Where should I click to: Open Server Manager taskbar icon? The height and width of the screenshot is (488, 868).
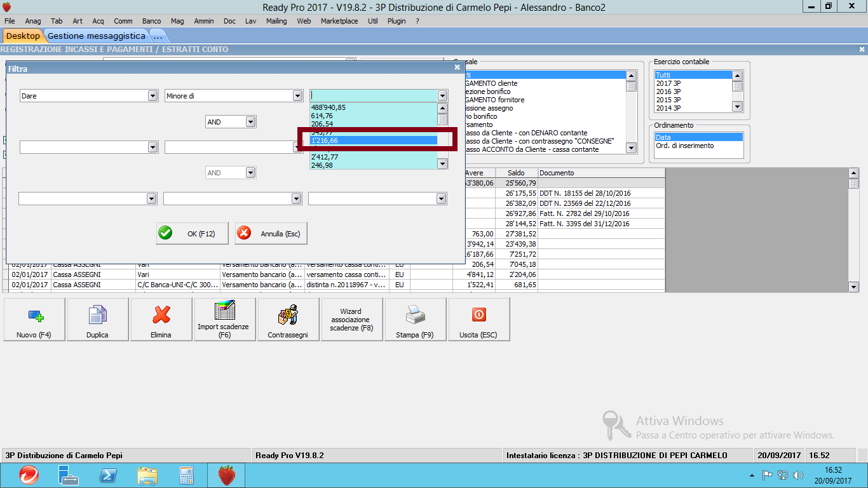68,475
